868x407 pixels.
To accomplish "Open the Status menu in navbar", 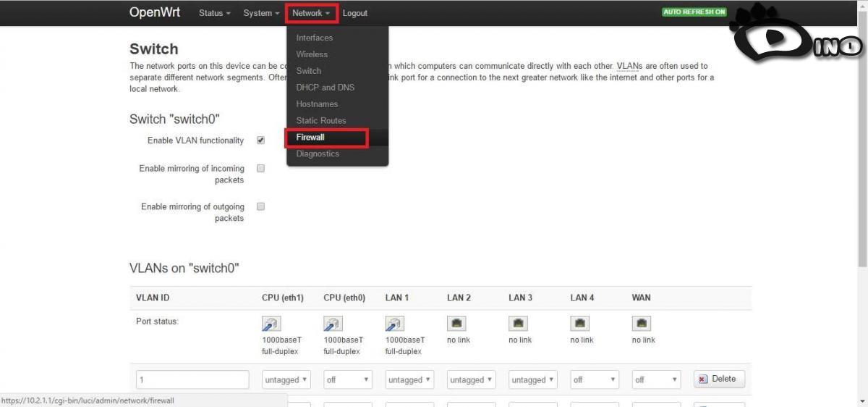I will coord(215,13).
